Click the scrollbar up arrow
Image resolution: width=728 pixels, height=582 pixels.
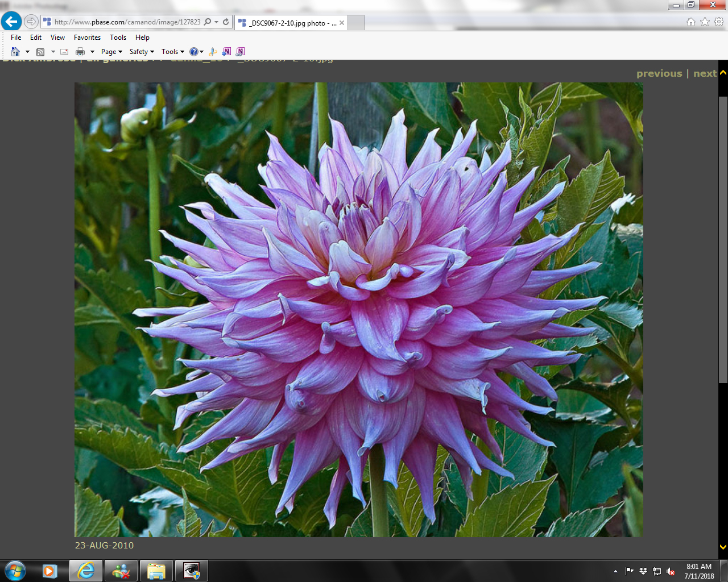pos(723,73)
